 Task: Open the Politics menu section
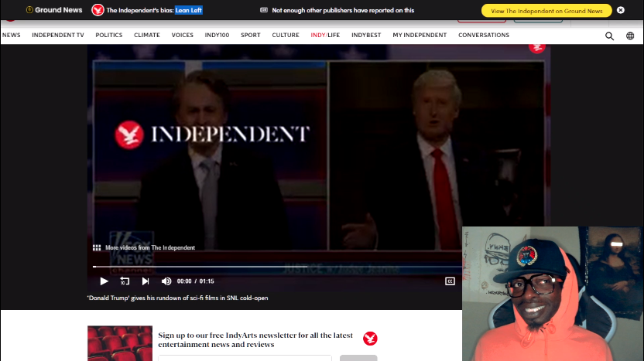(x=109, y=35)
